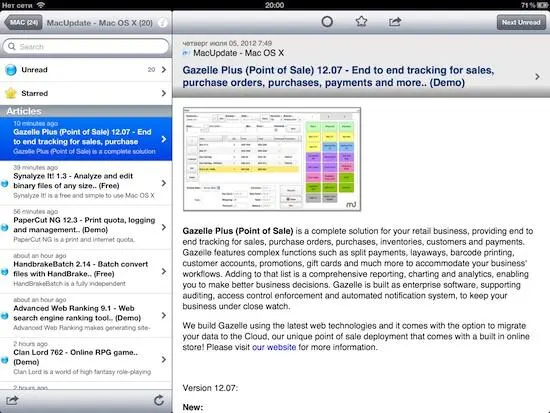The width and height of the screenshot is (550, 413).
Task: Click the unread dot beside PaperCut NG
Action: [5, 228]
